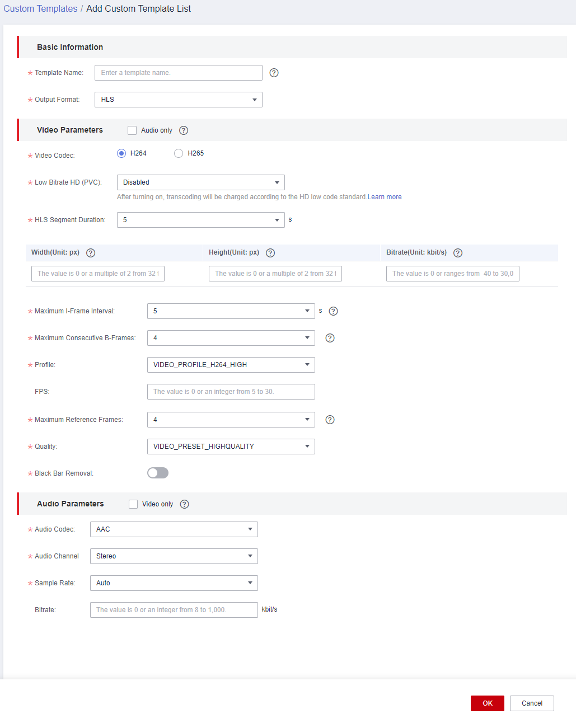Open the Learn more link
The width and height of the screenshot is (576, 728).
click(385, 197)
